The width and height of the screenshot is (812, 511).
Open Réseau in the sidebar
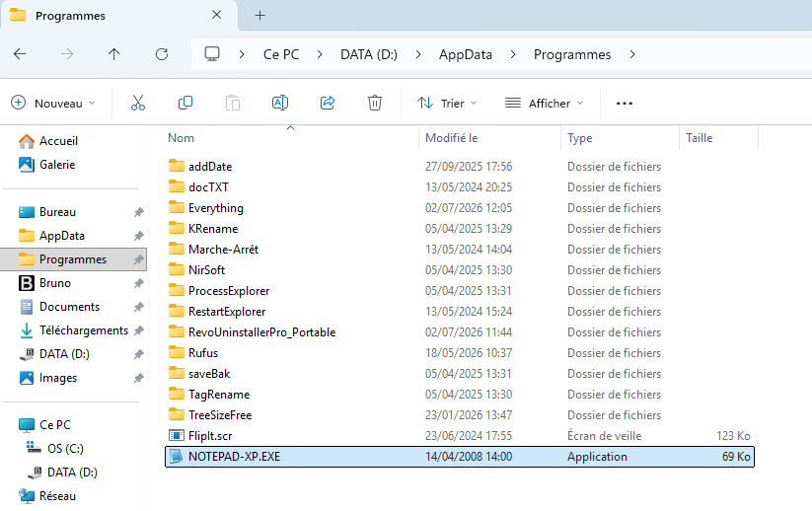pos(57,496)
